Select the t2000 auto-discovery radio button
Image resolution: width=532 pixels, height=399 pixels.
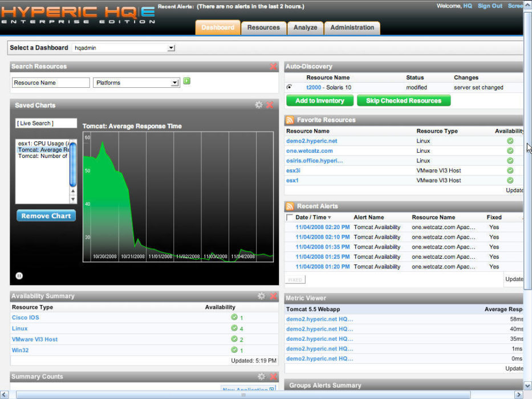click(290, 87)
